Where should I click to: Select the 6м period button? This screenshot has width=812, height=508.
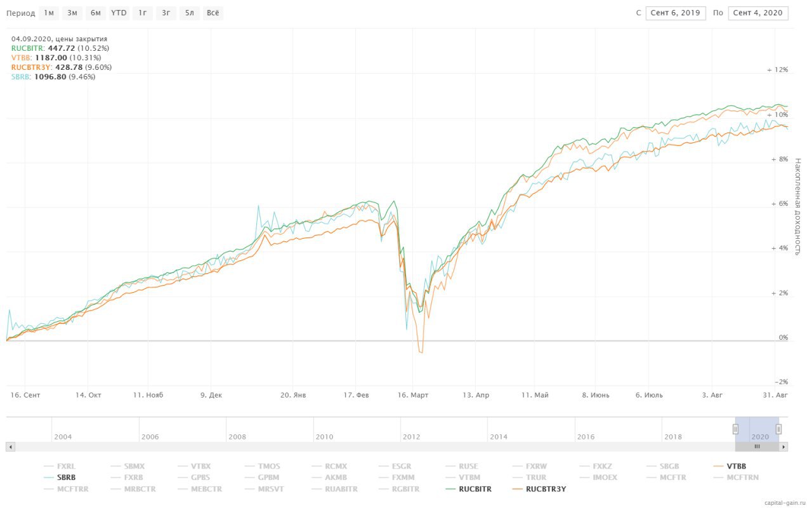point(95,13)
